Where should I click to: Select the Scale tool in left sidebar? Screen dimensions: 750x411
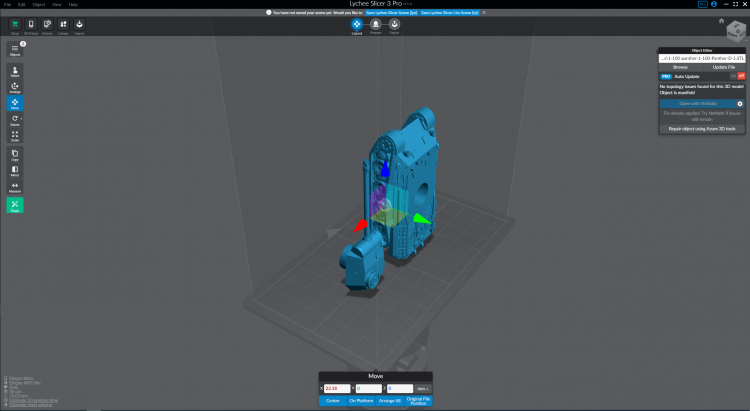15,135
